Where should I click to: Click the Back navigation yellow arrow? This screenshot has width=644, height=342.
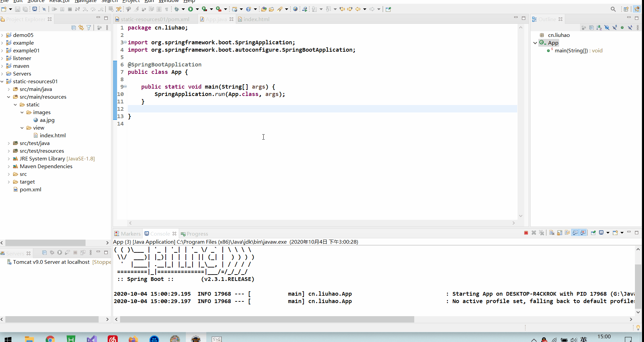point(358,9)
